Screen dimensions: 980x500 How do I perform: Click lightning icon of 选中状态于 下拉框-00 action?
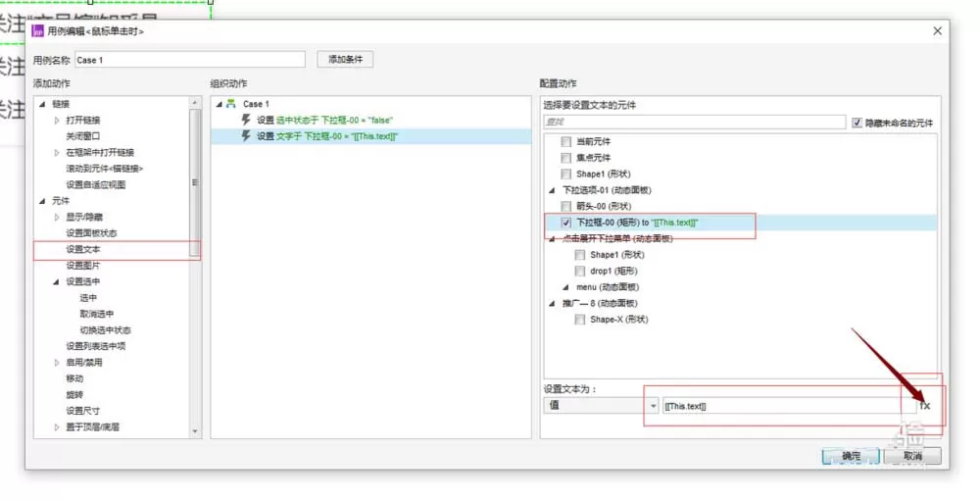(x=247, y=120)
